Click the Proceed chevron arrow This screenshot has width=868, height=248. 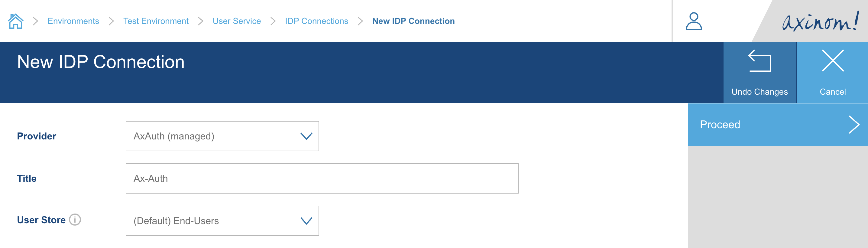point(855,125)
